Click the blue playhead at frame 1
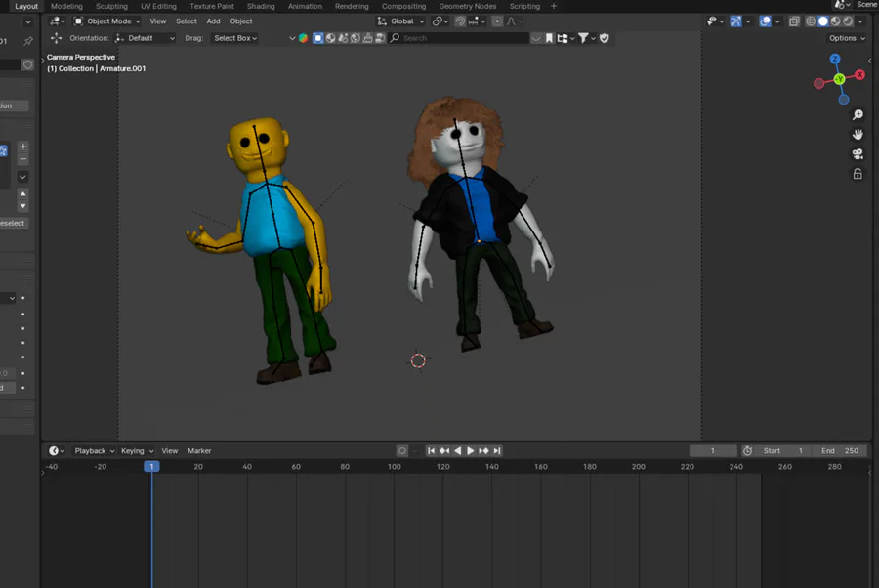This screenshot has width=879, height=588. (151, 467)
